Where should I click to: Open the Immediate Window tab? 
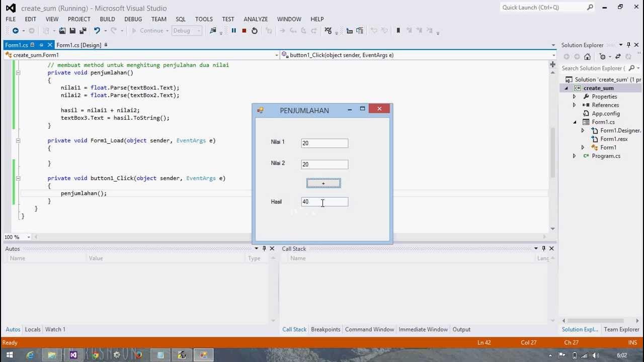coord(423,330)
